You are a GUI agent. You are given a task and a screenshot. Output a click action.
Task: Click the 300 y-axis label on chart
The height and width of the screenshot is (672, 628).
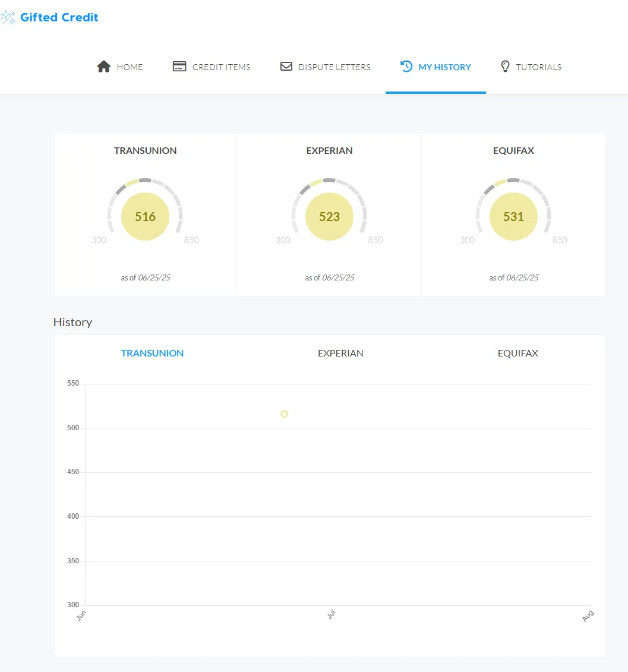tap(73, 605)
